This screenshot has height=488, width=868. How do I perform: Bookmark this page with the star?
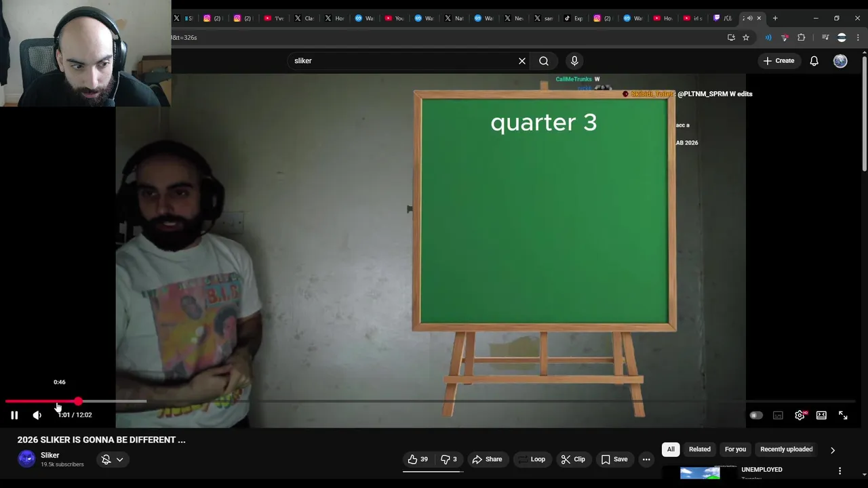(746, 37)
